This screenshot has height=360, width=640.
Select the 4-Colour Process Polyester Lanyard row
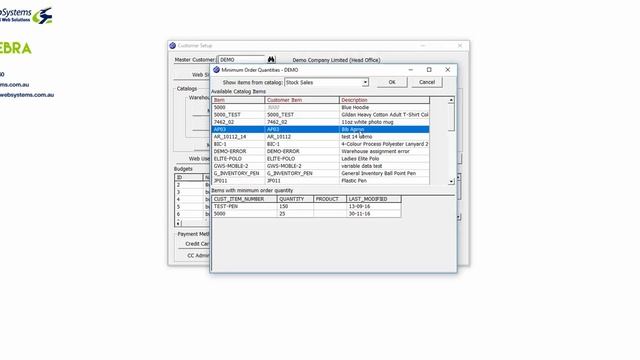click(320, 144)
